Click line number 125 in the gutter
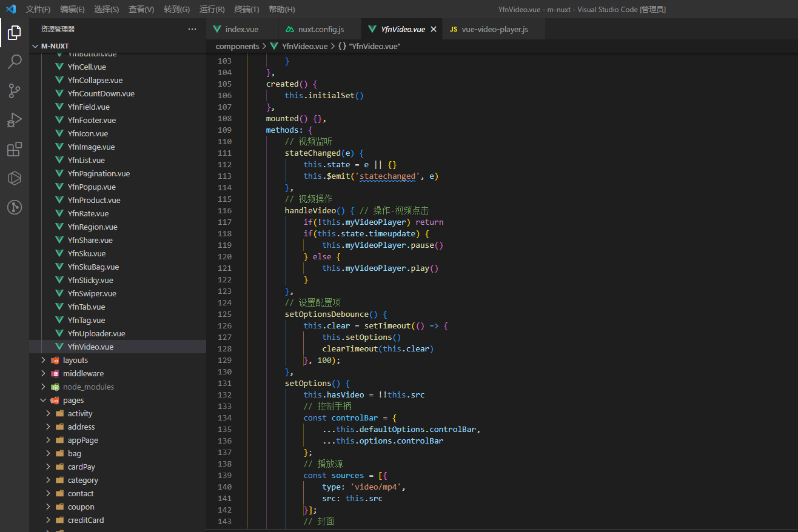Viewport: 798px width, 532px height. point(224,314)
